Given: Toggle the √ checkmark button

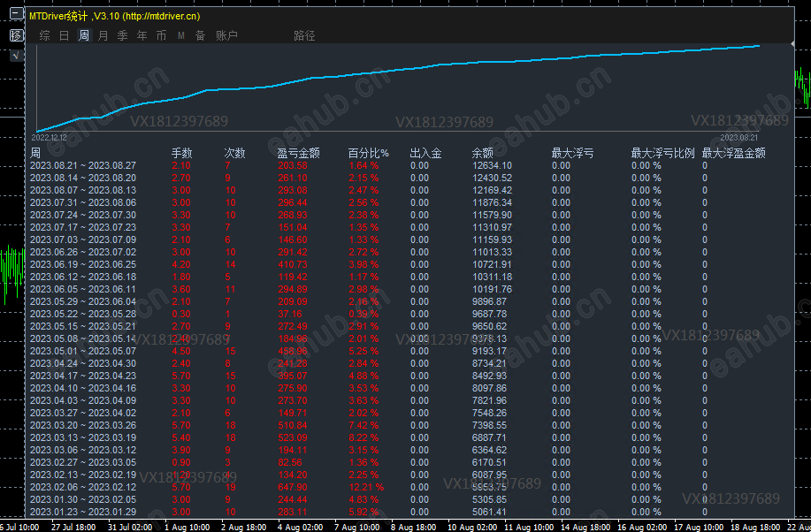Looking at the screenshot, I should (17, 56).
